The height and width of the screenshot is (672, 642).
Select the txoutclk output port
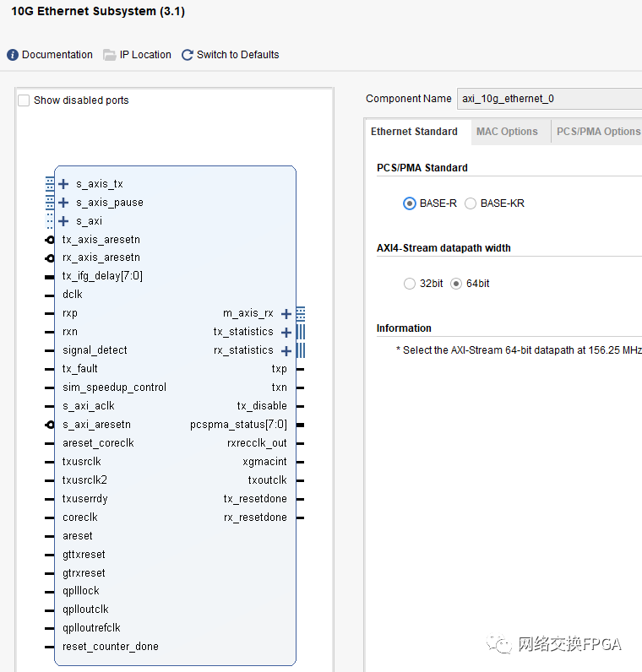coord(267,480)
